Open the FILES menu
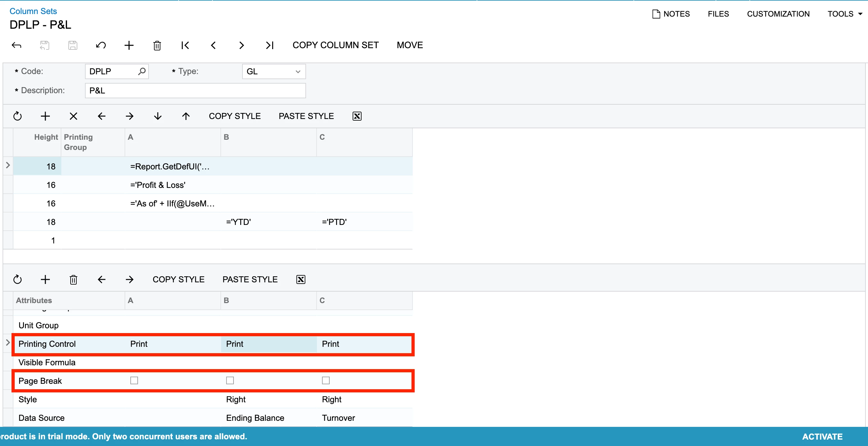 [718, 14]
